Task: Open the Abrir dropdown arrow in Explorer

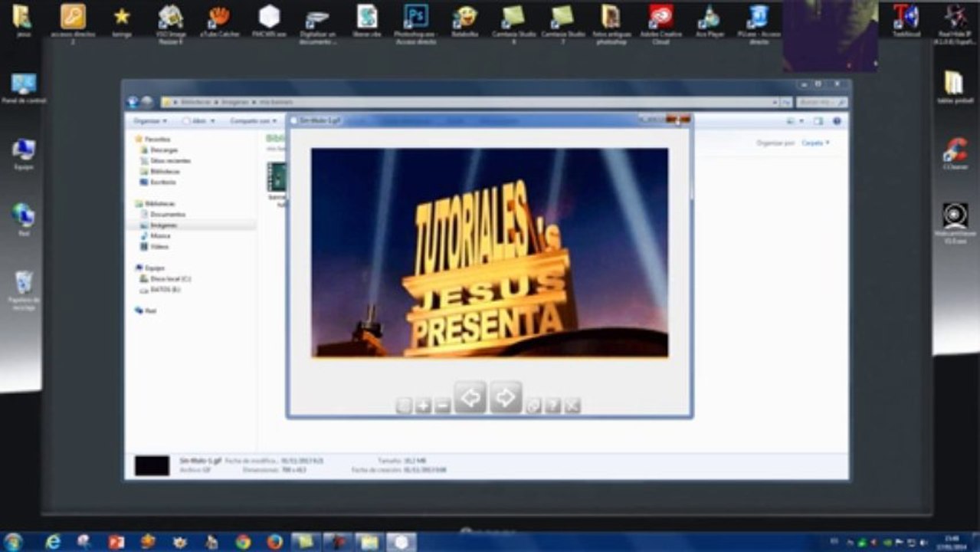Action: (212, 121)
